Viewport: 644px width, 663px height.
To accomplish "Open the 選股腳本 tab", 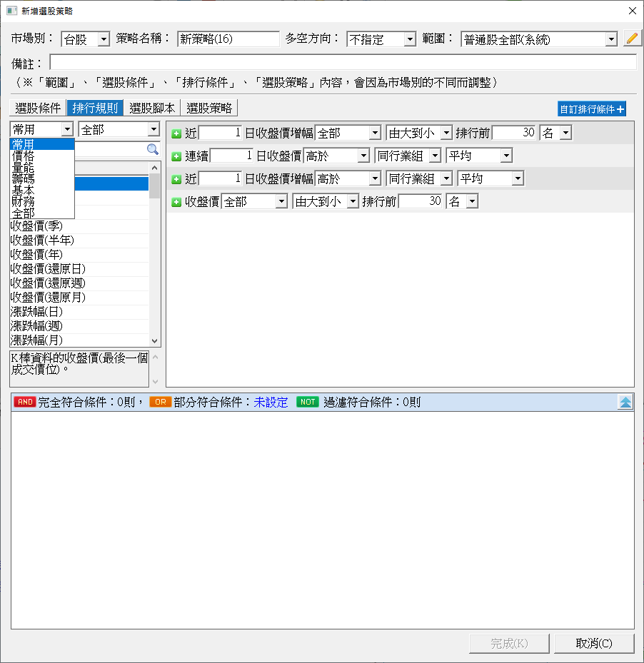I will tap(152, 108).
